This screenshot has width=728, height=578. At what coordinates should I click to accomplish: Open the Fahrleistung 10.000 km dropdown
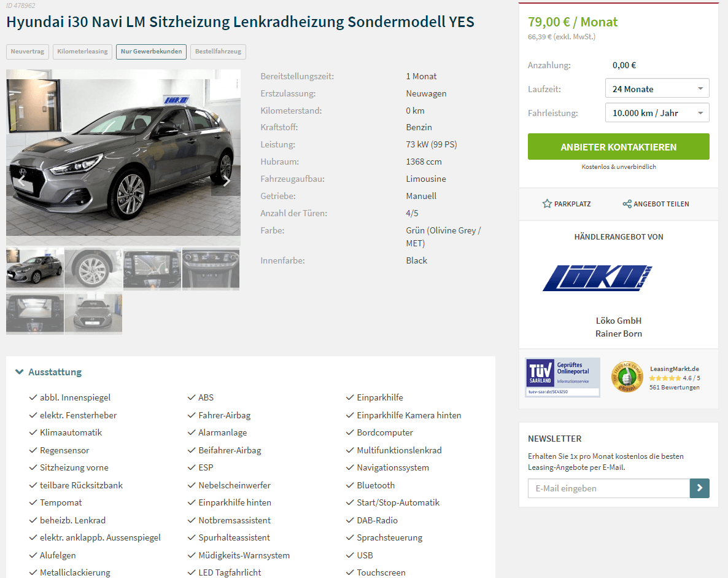(x=657, y=112)
